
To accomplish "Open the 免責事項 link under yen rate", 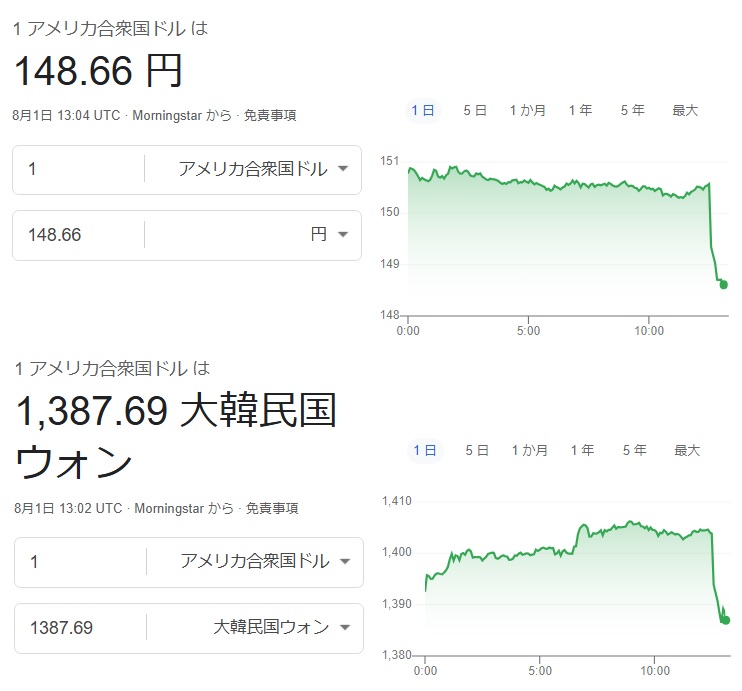I will tap(270, 115).
